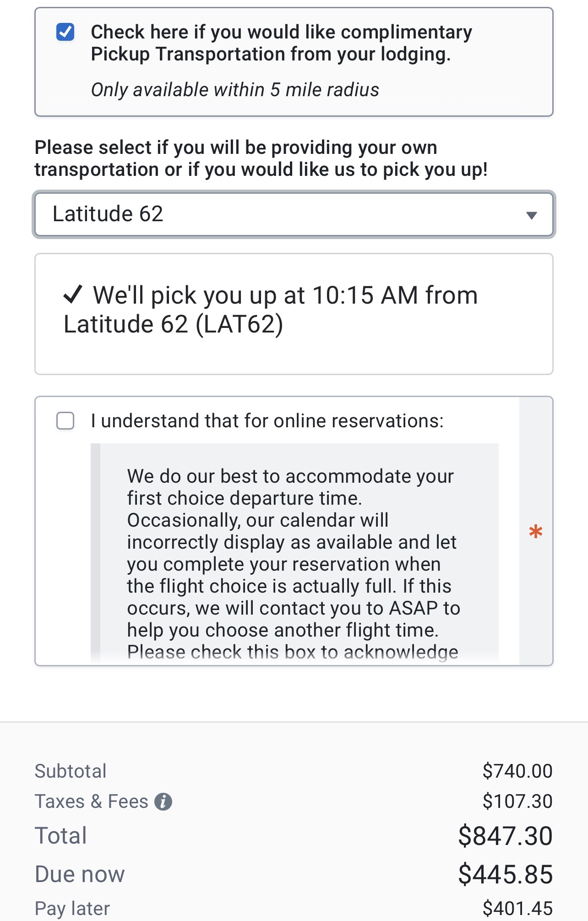Click the $847.30 Total amount
The height and width of the screenshot is (921, 588).
(505, 836)
